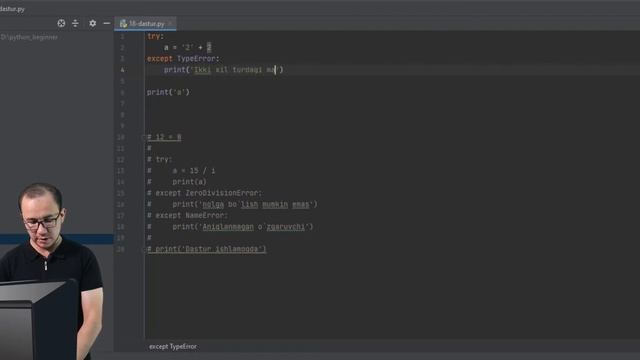Click the '# except NameError:' comment line
This screenshot has height=360, width=640.
click(187, 216)
